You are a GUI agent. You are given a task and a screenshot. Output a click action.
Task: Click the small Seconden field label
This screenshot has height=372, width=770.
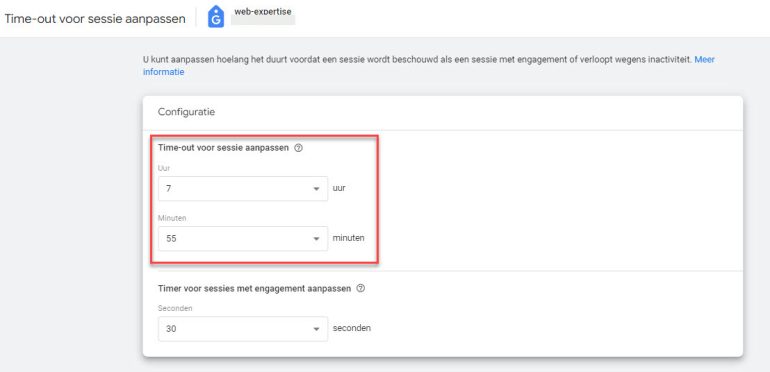(175, 308)
